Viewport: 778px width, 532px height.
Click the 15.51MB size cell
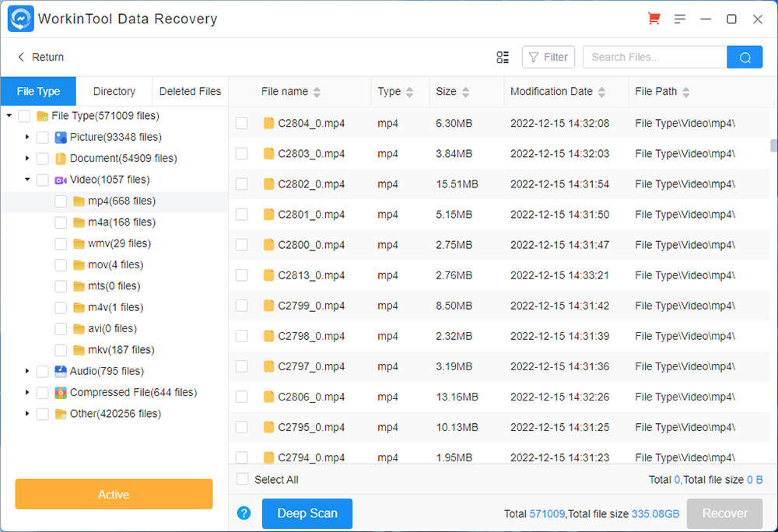pyautogui.click(x=457, y=184)
